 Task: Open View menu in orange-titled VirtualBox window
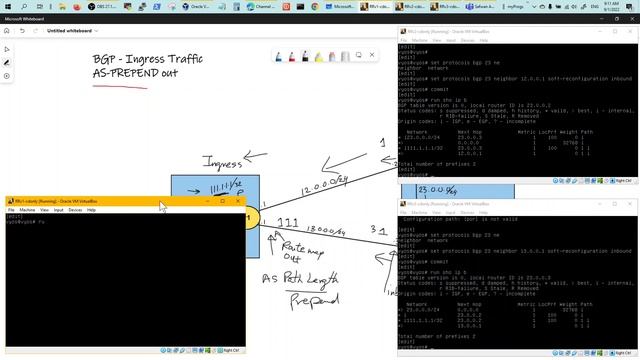tap(44, 210)
